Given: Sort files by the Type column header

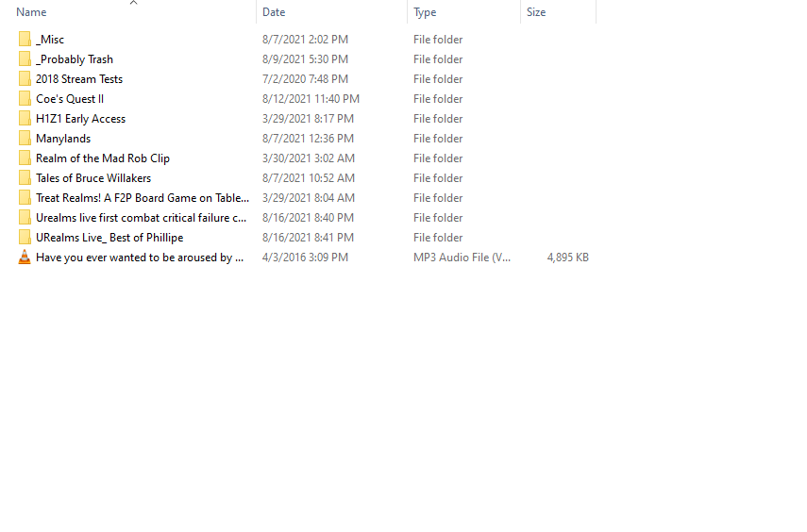Looking at the screenshot, I should [425, 12].
